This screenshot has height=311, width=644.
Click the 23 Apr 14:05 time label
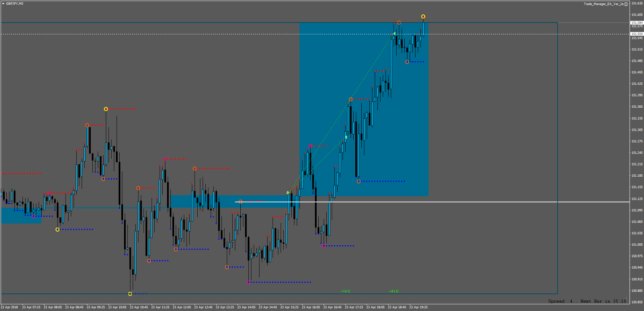tap(246, 307)
